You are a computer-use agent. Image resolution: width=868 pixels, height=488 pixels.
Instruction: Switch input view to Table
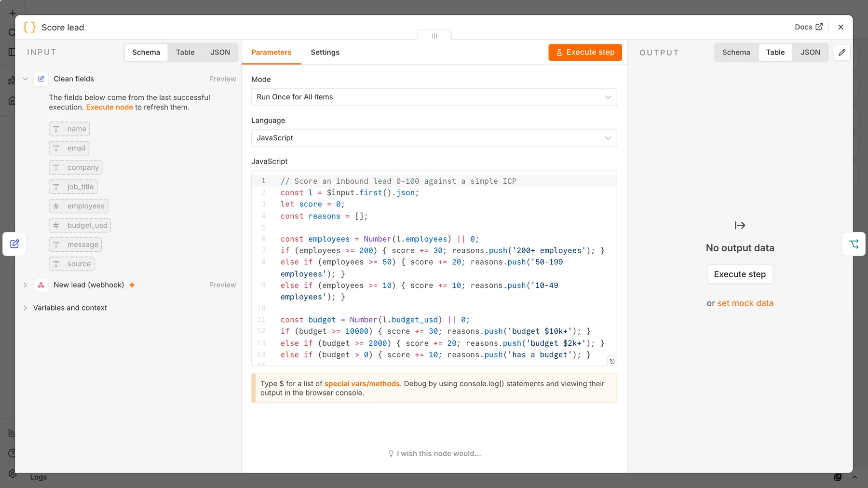tap(185, 52)
